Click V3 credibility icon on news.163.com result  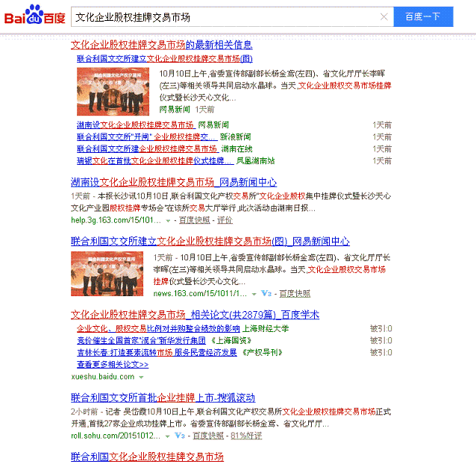(266, 293)
